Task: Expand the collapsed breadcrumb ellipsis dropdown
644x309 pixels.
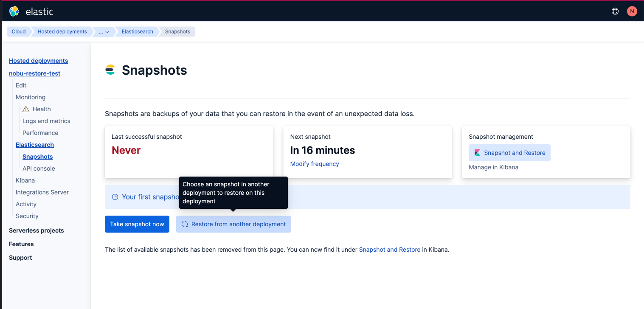Action: coord(104,31)
